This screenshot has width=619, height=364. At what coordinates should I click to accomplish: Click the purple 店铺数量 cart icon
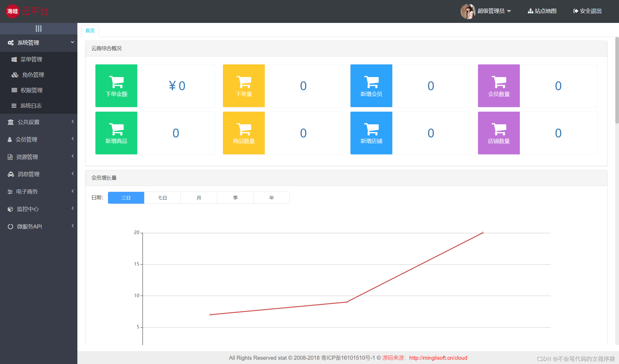point(499,129)
